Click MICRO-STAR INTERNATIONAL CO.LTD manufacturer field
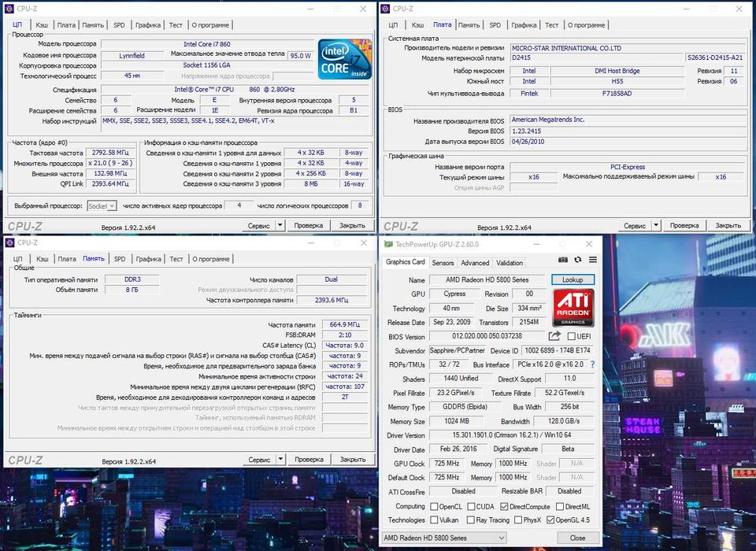 point(628,48)
